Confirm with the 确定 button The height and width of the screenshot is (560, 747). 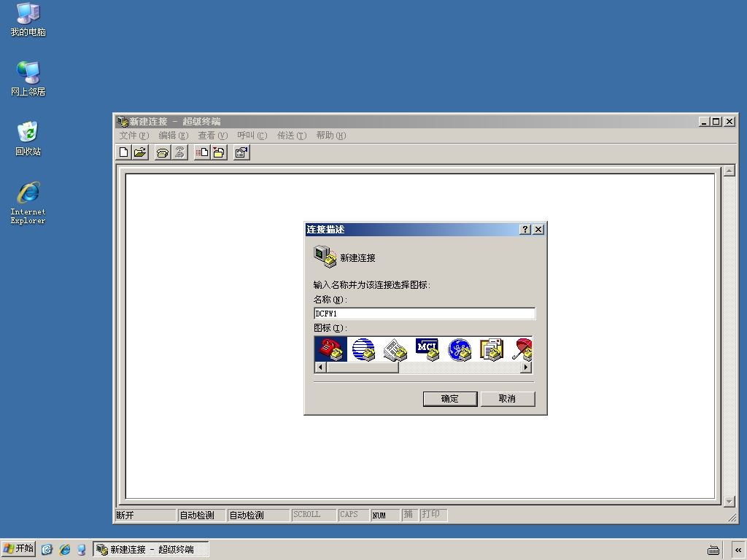pos(450,399)
